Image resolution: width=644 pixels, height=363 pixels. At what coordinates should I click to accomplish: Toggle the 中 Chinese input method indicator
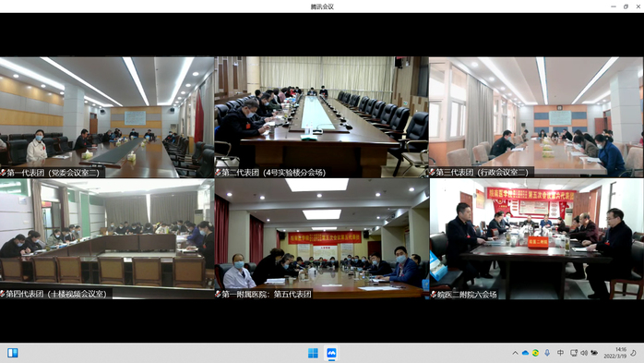pyautogui.click(x=561, y=353)
